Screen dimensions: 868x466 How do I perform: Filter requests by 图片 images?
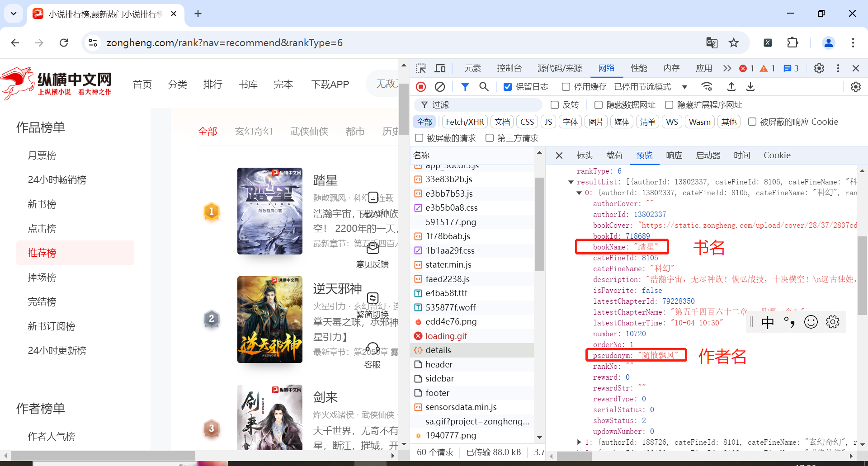[596, 122]
